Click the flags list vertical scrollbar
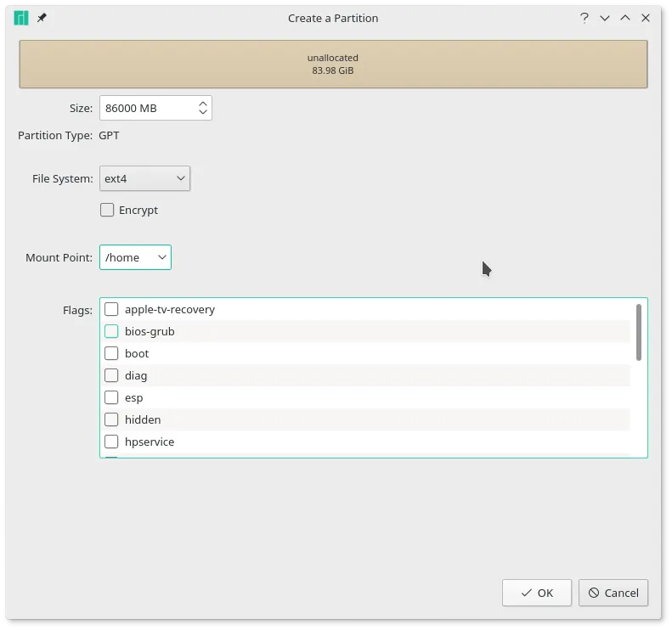Screen dimensions: 672x630 tap(638, 332)
